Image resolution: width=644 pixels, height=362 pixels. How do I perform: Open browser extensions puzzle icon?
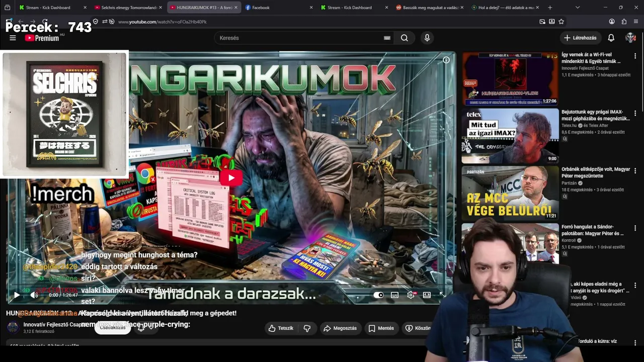(x=624, y=22)
